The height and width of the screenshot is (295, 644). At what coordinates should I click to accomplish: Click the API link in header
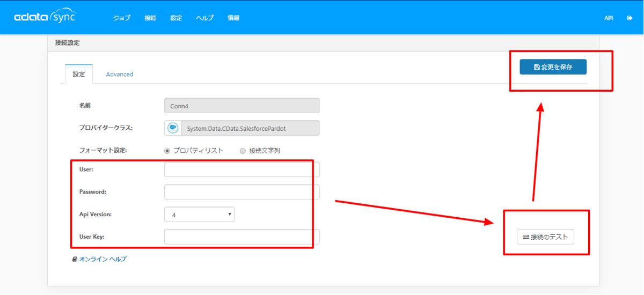(609, 18)
